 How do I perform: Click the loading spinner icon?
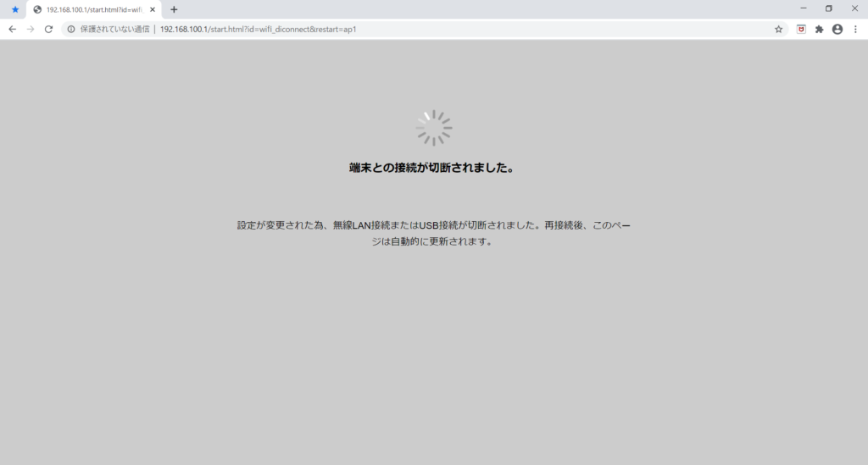(x=434, y=128)
